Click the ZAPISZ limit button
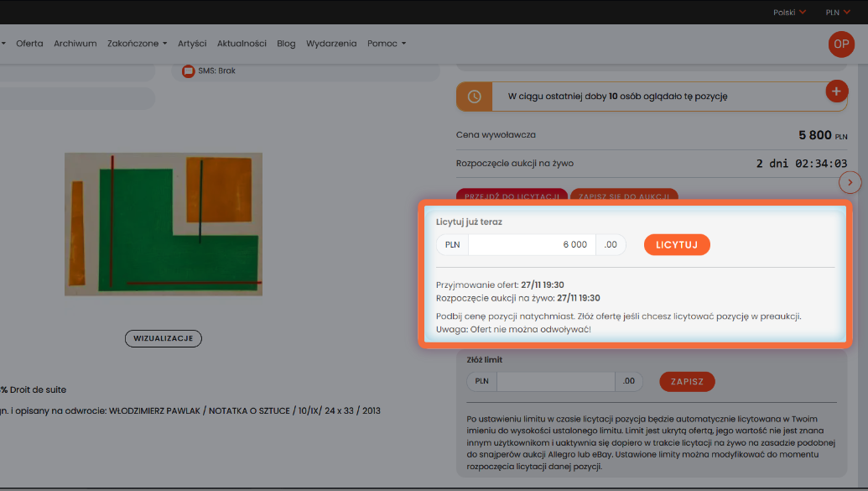Screen dimensions: 868x491 click(x=687, y=382)
